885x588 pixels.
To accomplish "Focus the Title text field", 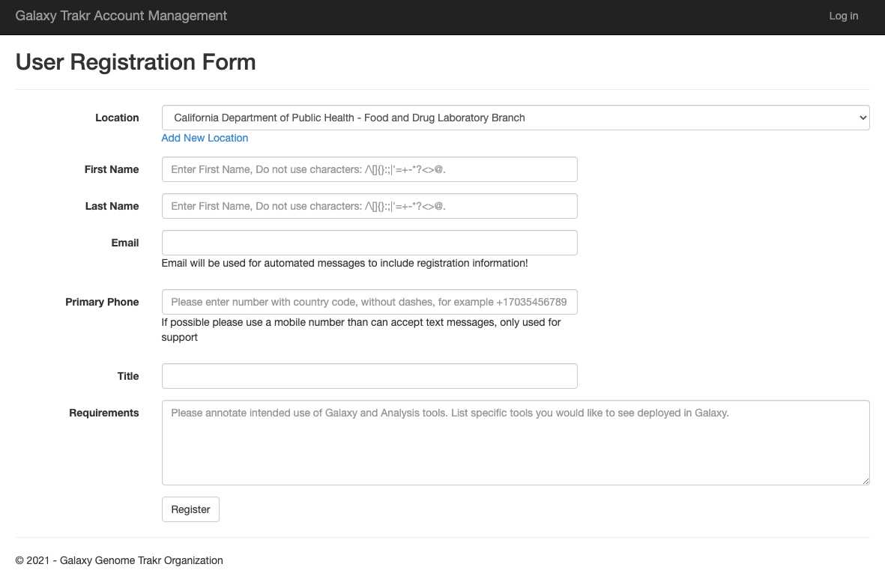I will (369, 376).
